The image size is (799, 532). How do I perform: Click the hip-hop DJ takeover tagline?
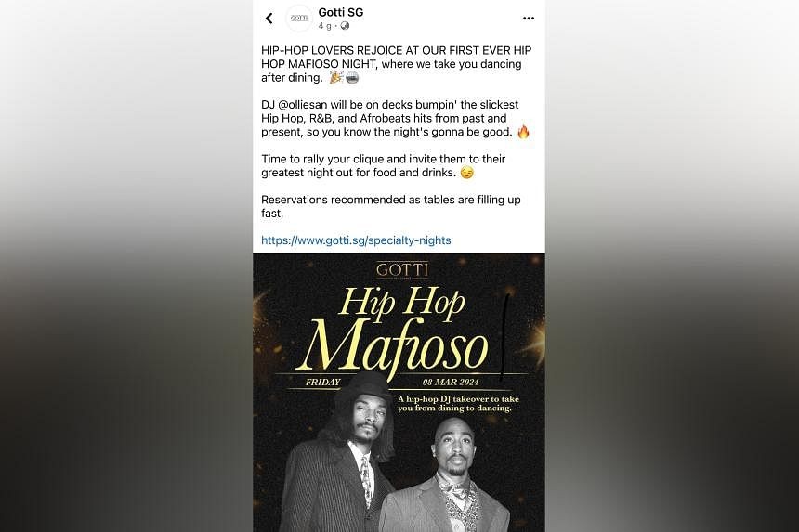coord(458,404)
